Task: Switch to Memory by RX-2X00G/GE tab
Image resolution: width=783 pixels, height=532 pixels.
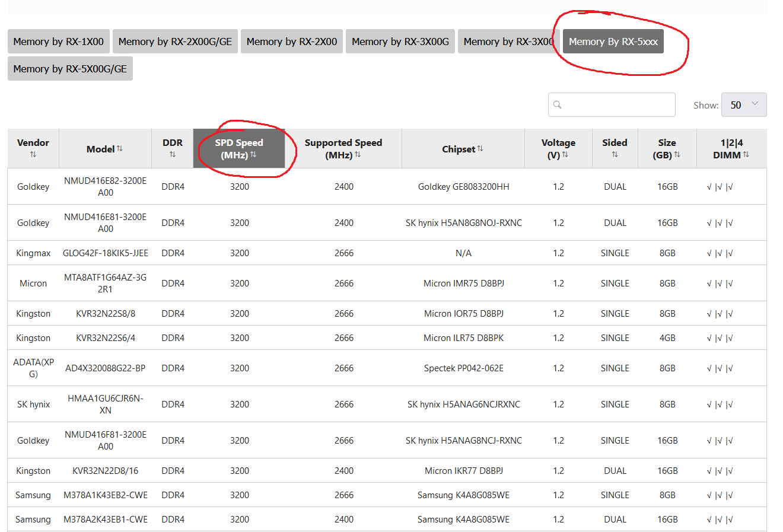Action: (x=175, y=42)
